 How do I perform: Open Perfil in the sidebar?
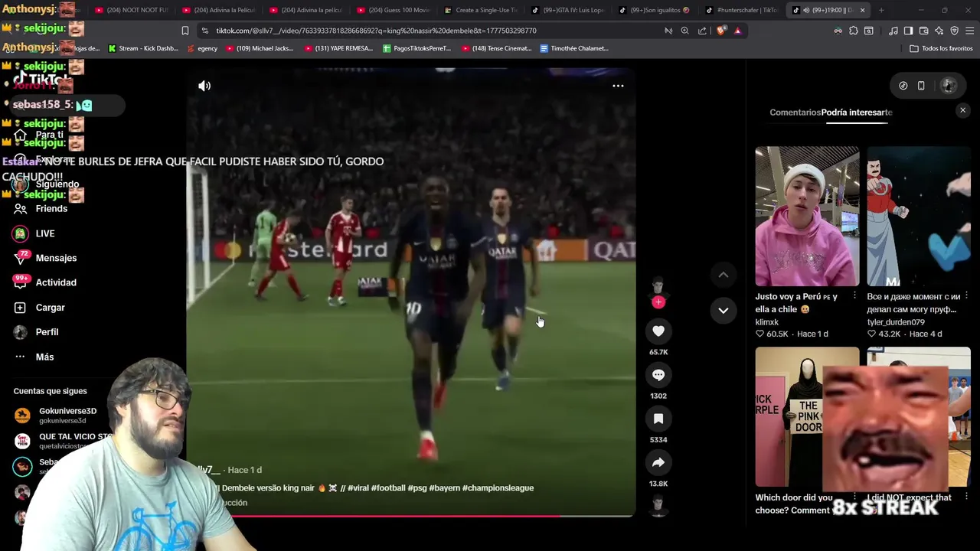coord(47,332)
